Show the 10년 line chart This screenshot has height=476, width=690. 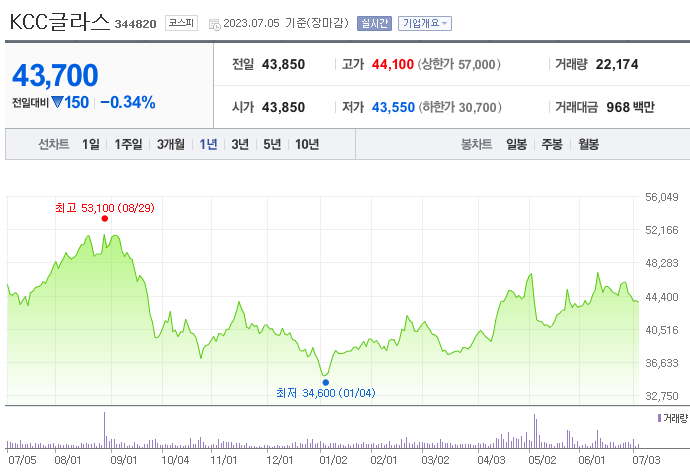307,144
